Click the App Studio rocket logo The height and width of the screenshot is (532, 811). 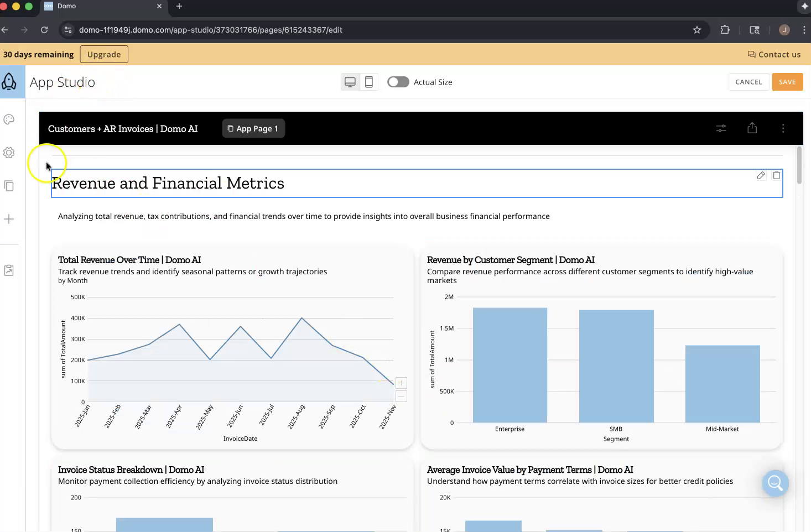9,82
